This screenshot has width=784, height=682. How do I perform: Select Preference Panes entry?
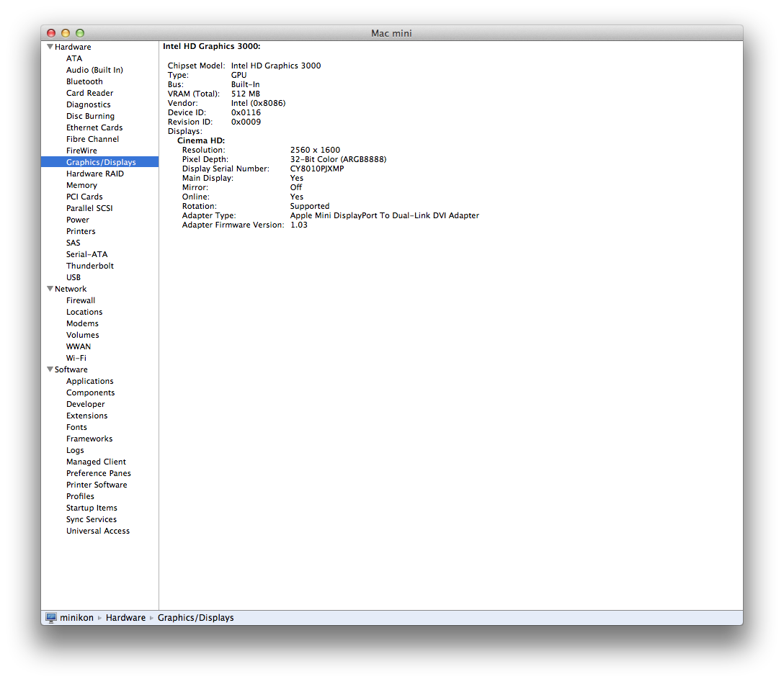[x=99, y=473]
